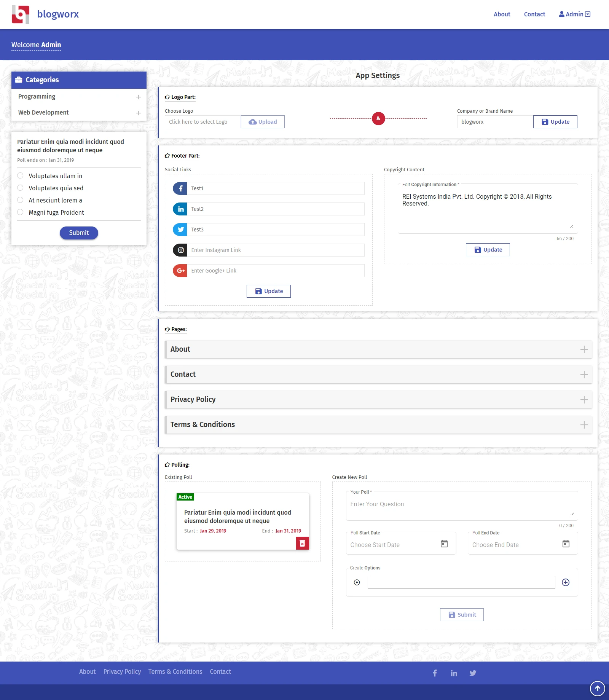This screenshot has height=700, width=609.
Task: Open About in top navigation
Action: point(502,14)
